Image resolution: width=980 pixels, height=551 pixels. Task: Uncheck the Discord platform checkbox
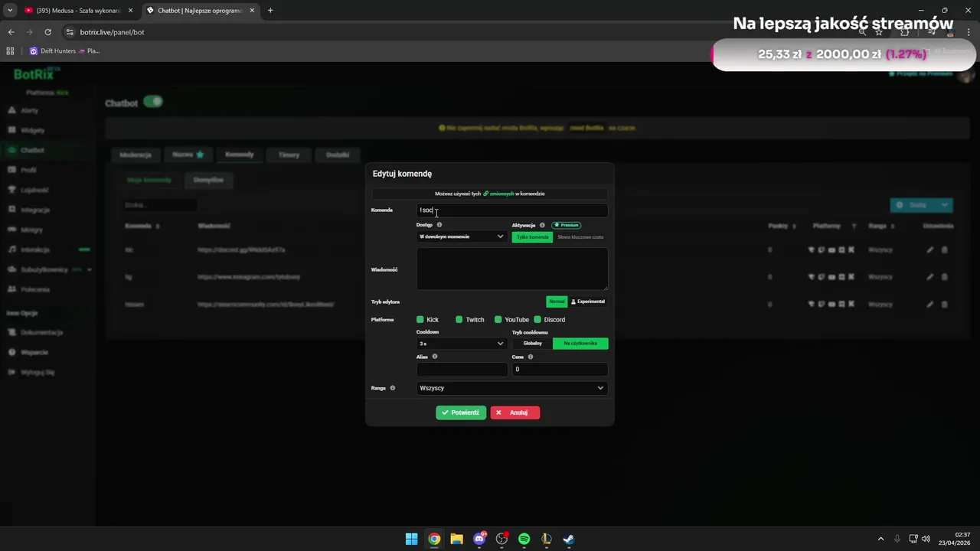tap(537, 319)
